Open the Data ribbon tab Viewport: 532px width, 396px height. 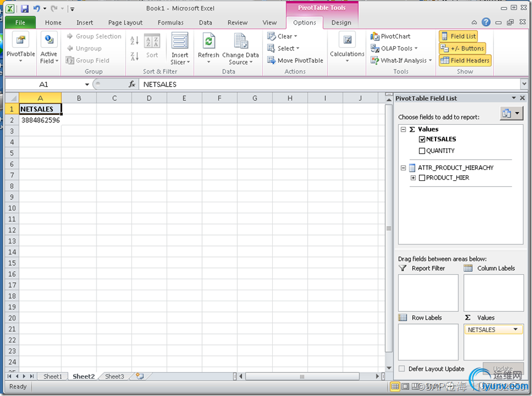point(205,23)
